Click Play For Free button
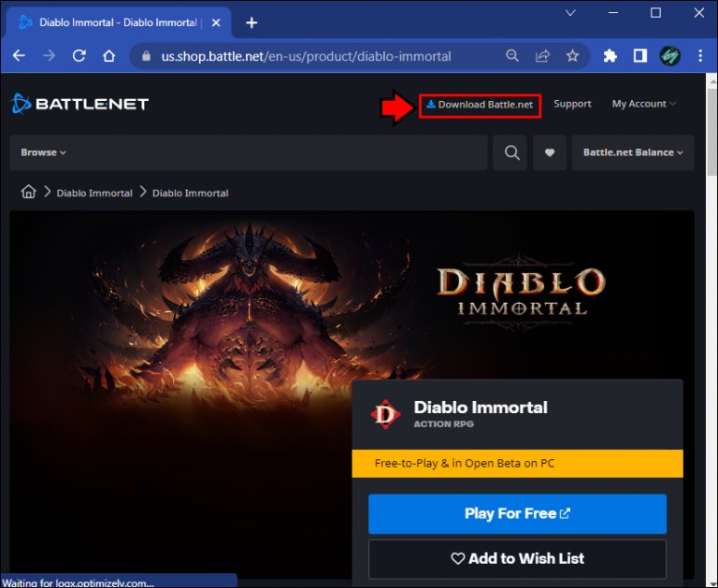The height and width of the screenshot is (588, 718). [517, 514]
